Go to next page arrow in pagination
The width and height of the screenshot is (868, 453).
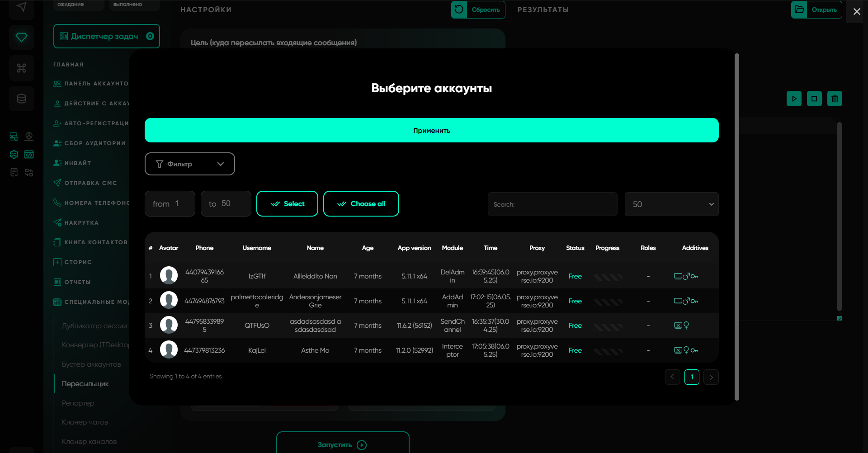(x=711, y=377)
